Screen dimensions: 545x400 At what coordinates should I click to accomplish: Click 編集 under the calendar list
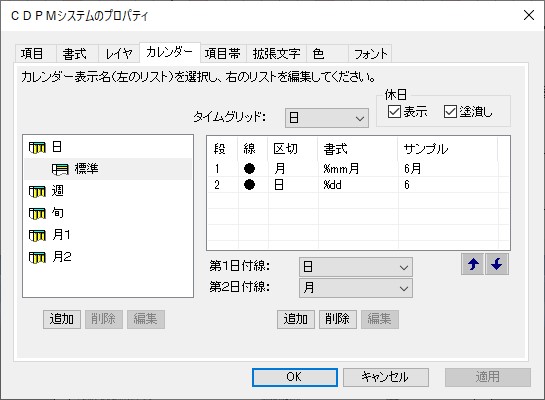click(x=146, y=319)
